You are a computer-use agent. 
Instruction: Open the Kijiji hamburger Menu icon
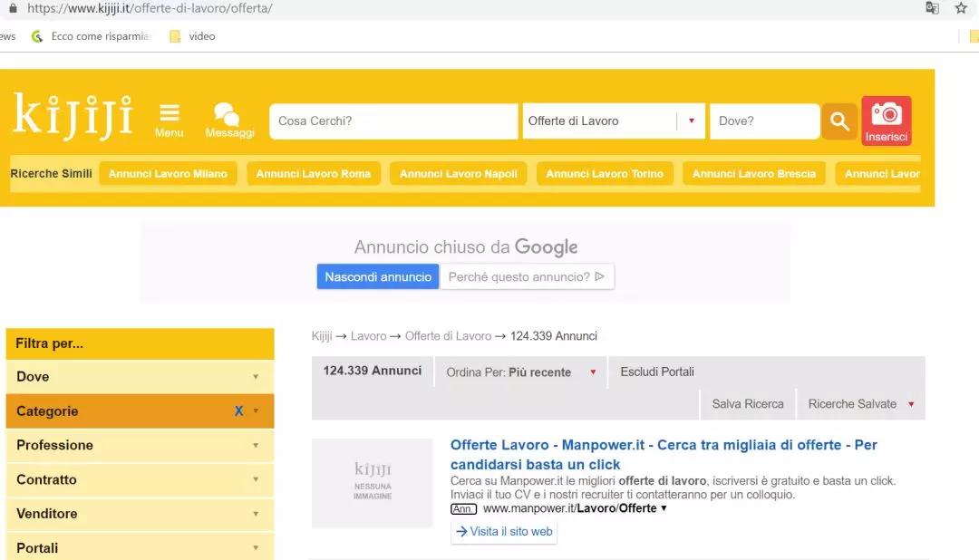169,114
